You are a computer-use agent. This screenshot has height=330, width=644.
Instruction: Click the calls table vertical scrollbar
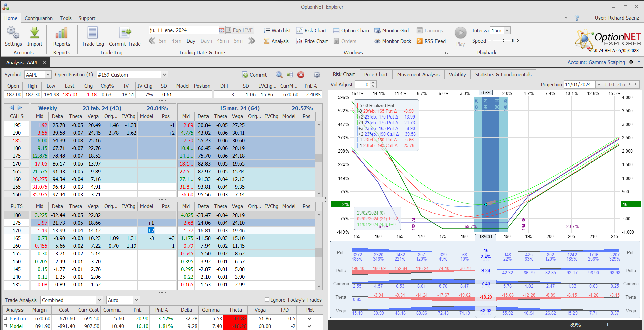pyautogui.click(x=319, y=159)
